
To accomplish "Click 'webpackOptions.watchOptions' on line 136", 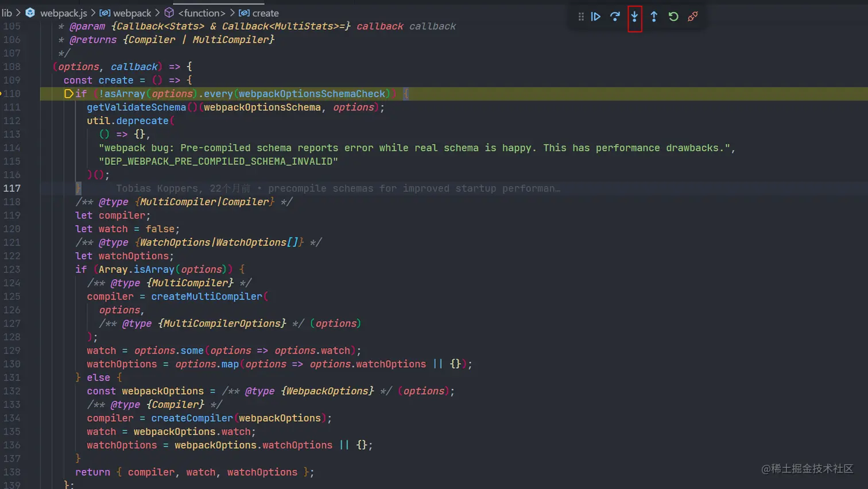I will [x=253, y=445].
